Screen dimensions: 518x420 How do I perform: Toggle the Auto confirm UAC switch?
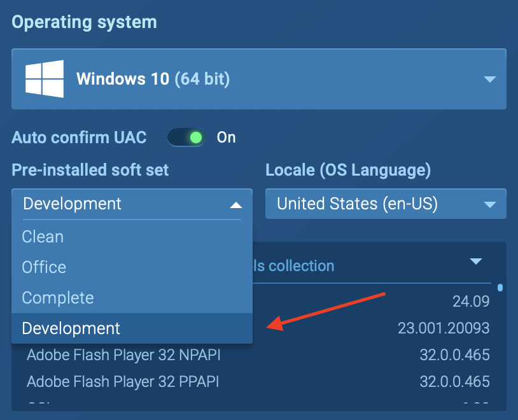coord(186,137)
